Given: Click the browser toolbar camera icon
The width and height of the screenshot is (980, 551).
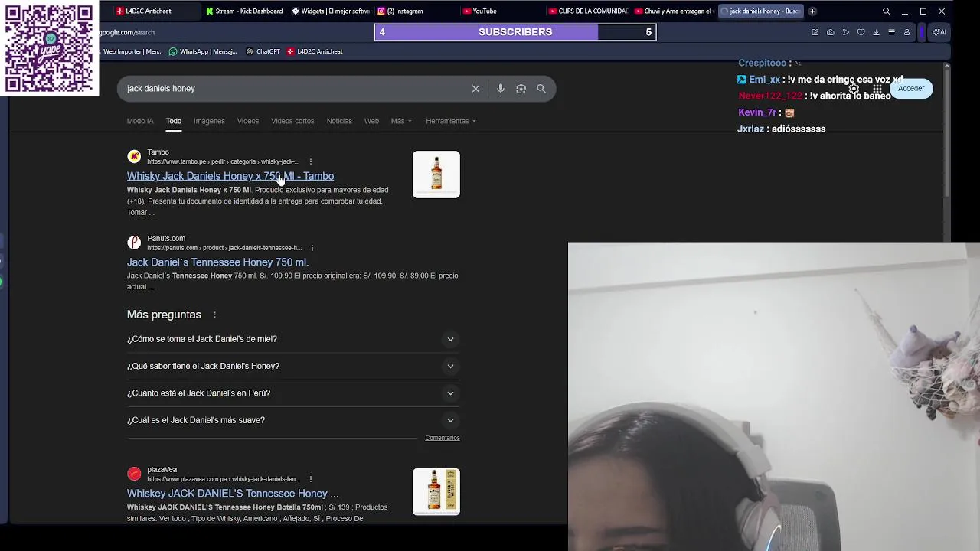Looking at the screenshot, I should pyautogui.click(x=830, y=32).
